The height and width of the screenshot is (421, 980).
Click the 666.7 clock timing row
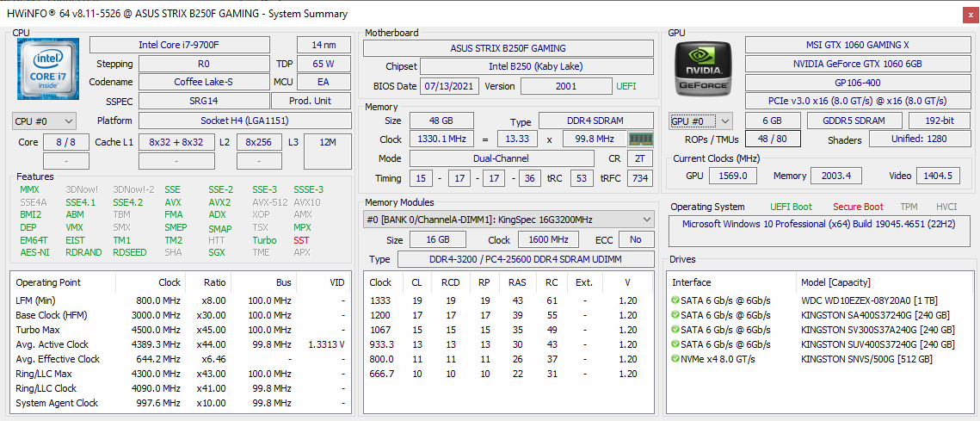[508, 374]
